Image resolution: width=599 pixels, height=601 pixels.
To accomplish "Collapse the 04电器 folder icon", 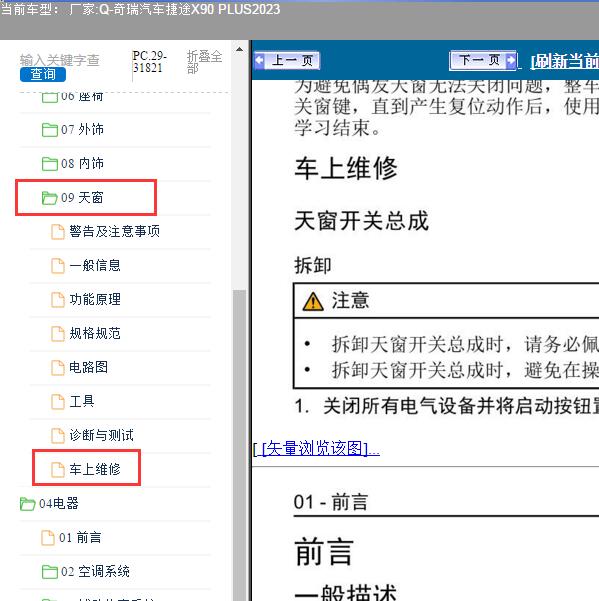I will [x=28, y=504].
